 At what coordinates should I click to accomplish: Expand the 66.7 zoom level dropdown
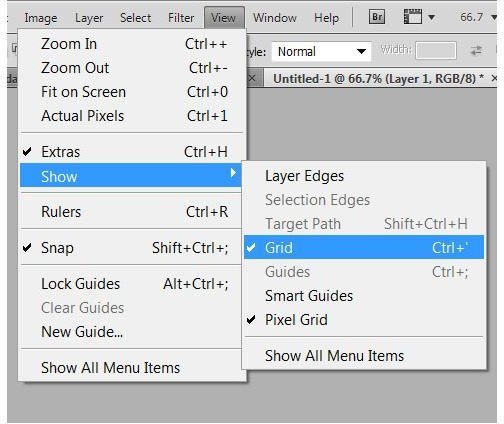pyautogui.click(x=494, y=17)
